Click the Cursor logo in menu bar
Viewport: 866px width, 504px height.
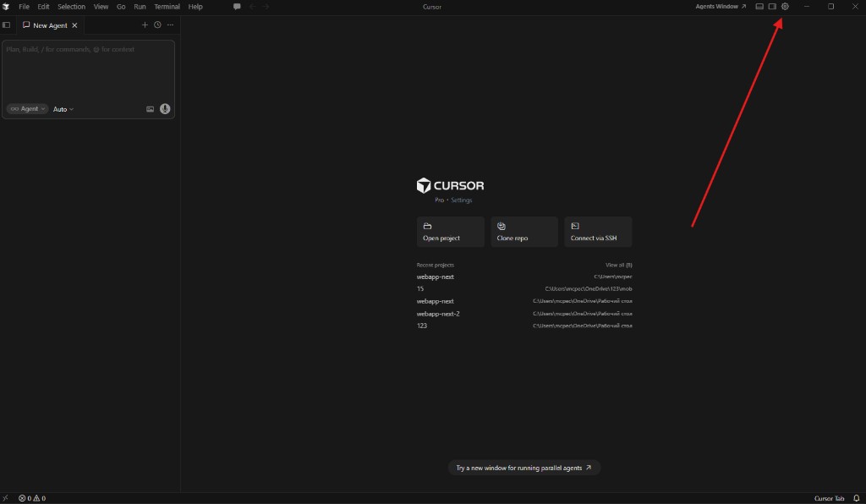coord(6,7)
